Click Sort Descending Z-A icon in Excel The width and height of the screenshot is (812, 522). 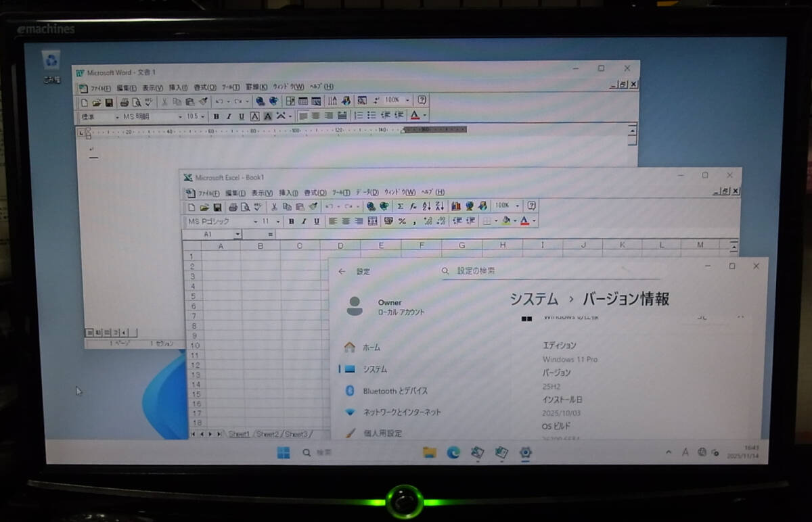point(440,206)
